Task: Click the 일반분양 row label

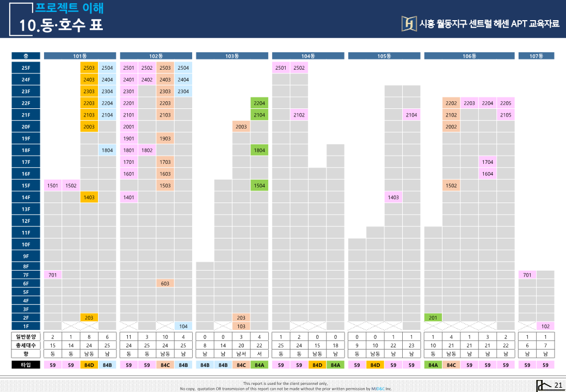Action: pos(26,337)
